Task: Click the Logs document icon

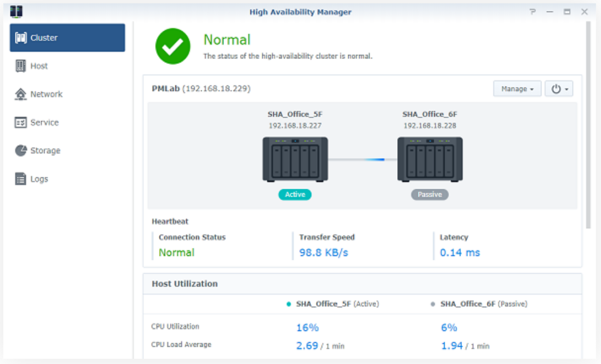Action: [20, 179]
